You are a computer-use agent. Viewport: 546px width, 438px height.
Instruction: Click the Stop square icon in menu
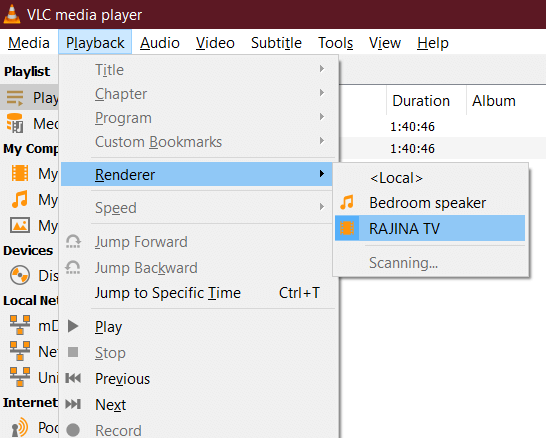pos(73,352)
